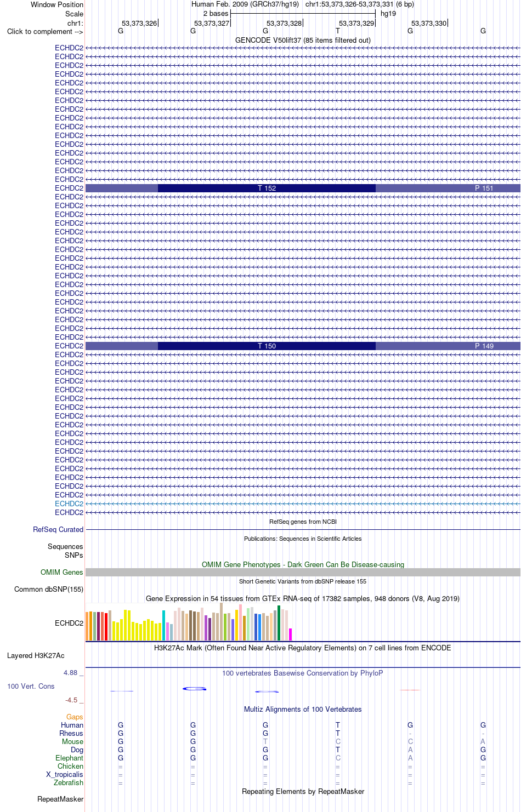Click the Common dbSNP(155) track label
The height and width of the screenshot is (812, 521).
coord(49,589)
